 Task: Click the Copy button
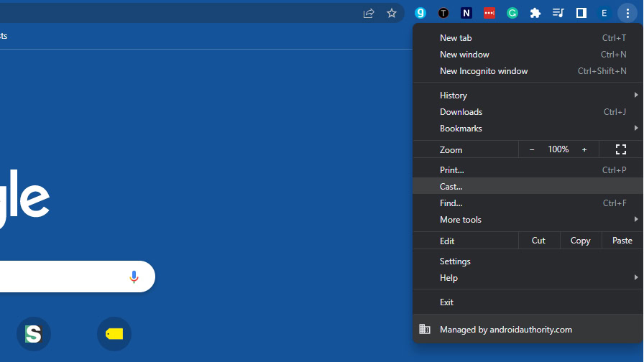point(580,241)
